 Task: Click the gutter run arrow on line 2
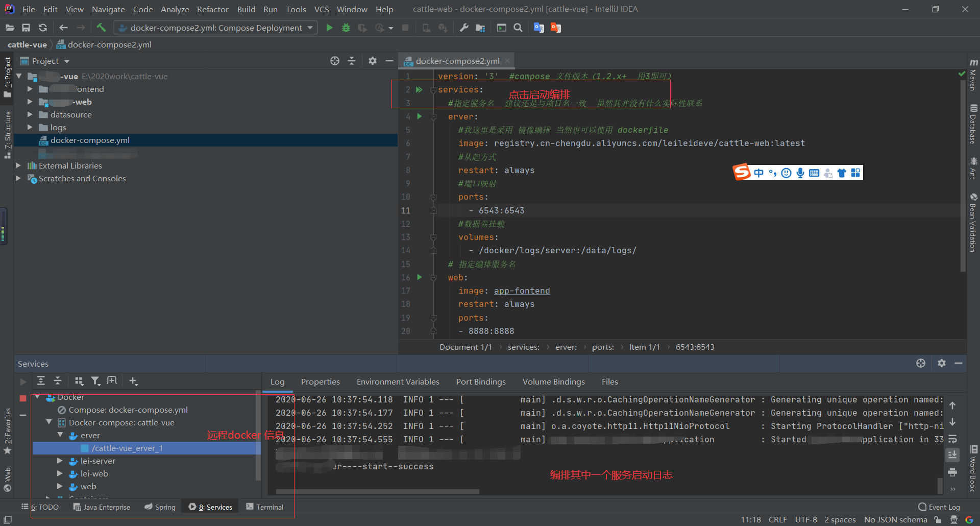[x=420, y=89]
